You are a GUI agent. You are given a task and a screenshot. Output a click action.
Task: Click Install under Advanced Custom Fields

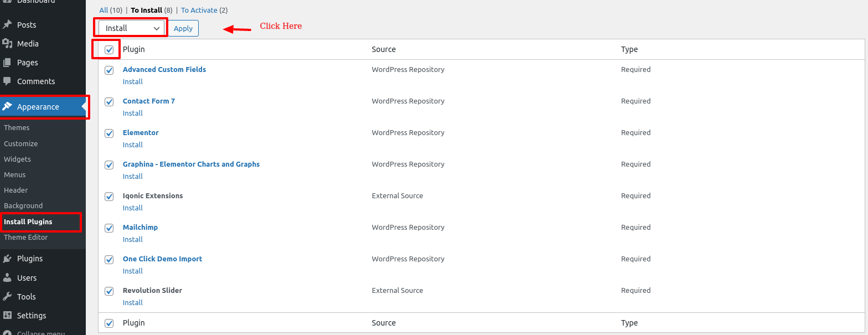click(133, 81)
